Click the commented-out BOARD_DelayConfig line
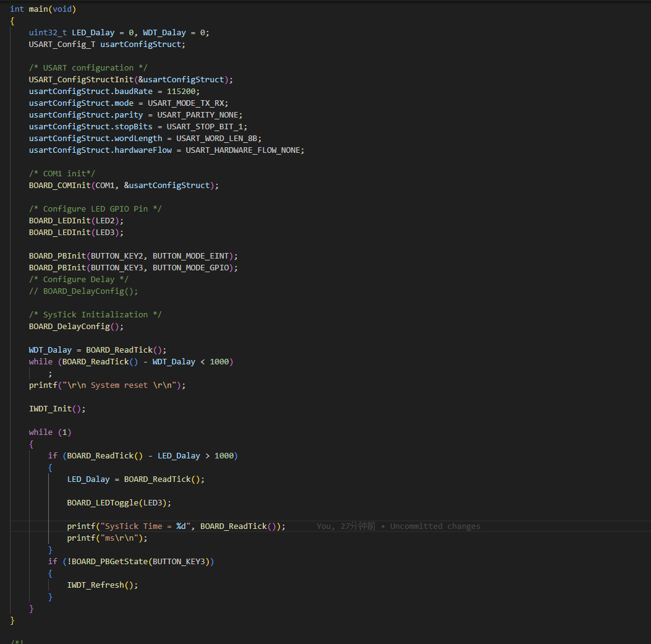This screenshot has width=651, height=644. tap(83, 291)
